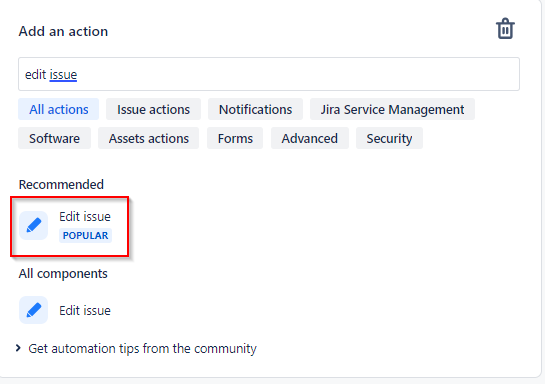Delete the action with the trash icon

[x=505, y=28]
